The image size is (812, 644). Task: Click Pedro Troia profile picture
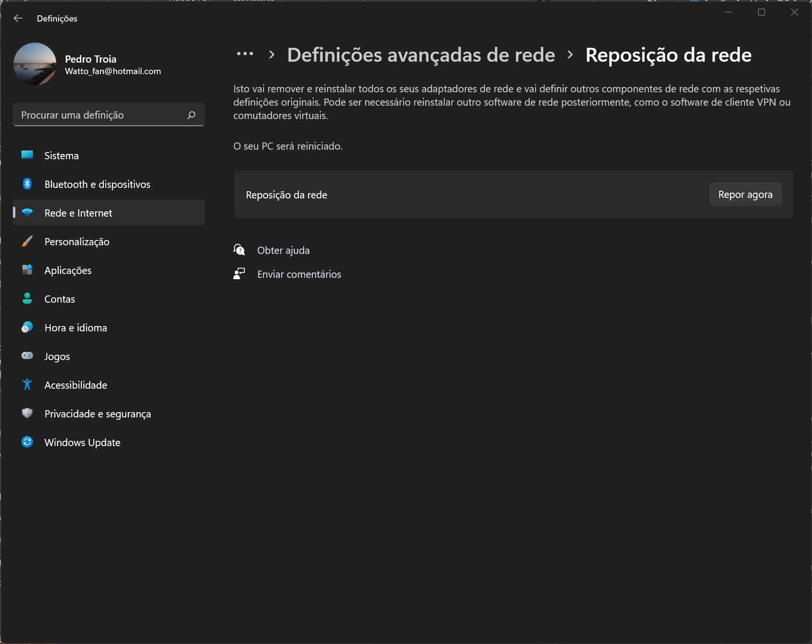coord(35,64)
